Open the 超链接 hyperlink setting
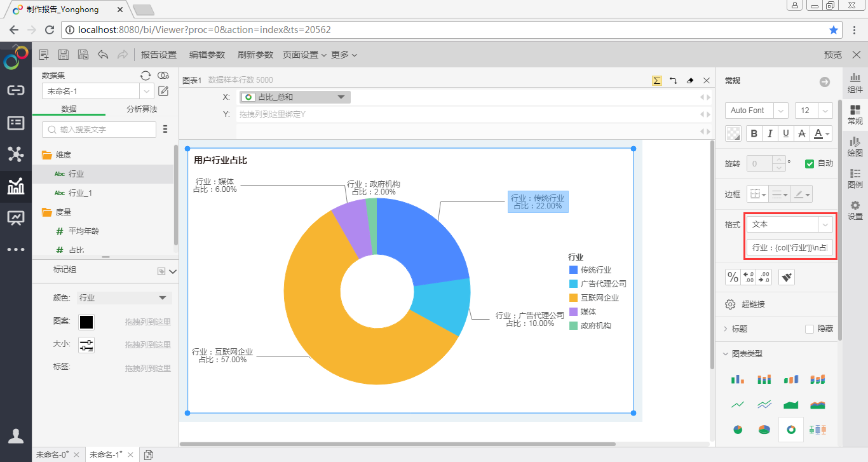The width and height of the screenshot is (868, 462). (x=745, y=304)
